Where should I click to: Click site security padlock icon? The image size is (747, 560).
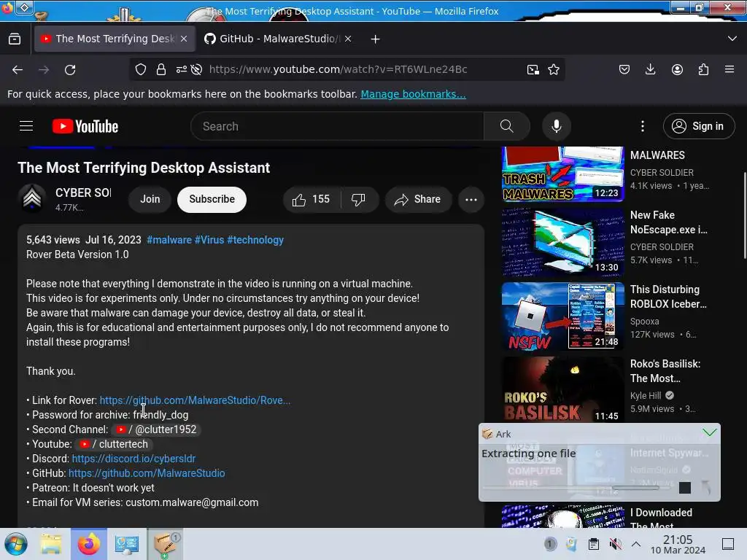161,69
